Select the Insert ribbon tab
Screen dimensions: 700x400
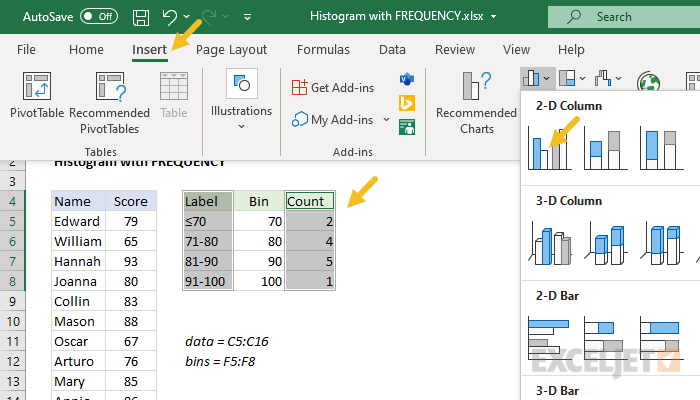click(149, 50)
